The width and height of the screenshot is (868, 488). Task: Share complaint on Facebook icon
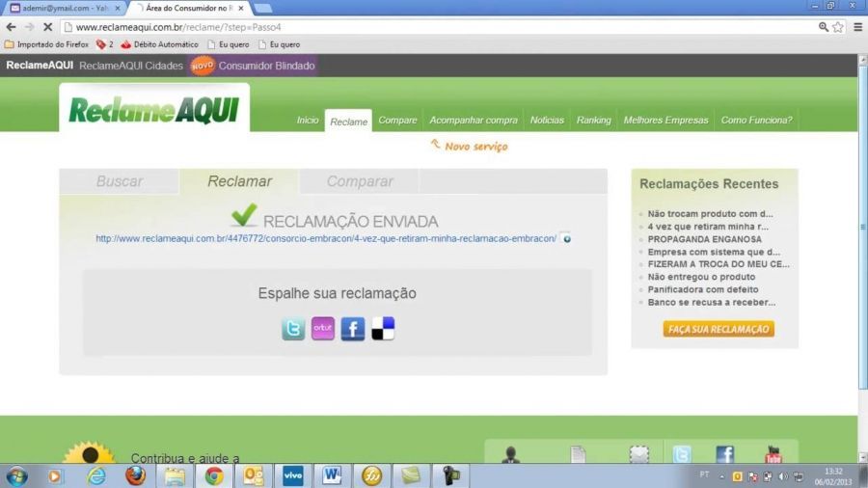pyautogui.click(x=353, y=329)
